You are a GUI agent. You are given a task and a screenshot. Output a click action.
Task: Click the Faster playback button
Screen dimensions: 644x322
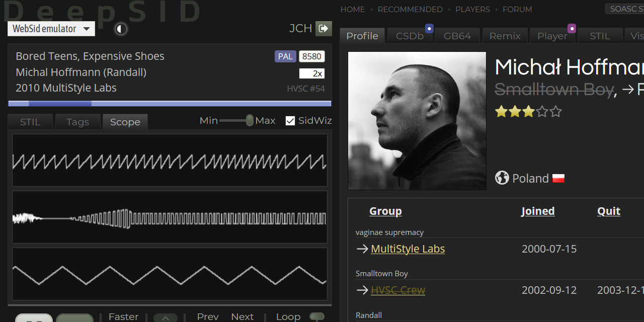point(123,316)
